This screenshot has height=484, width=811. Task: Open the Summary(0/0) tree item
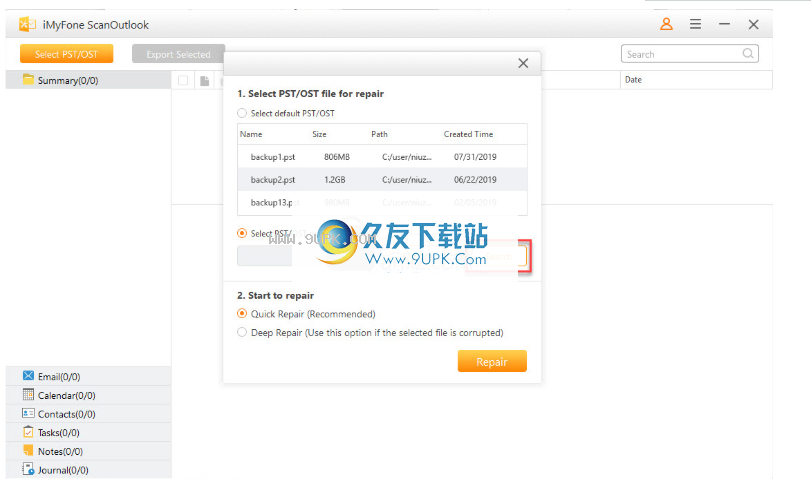(x=88, y=80)
